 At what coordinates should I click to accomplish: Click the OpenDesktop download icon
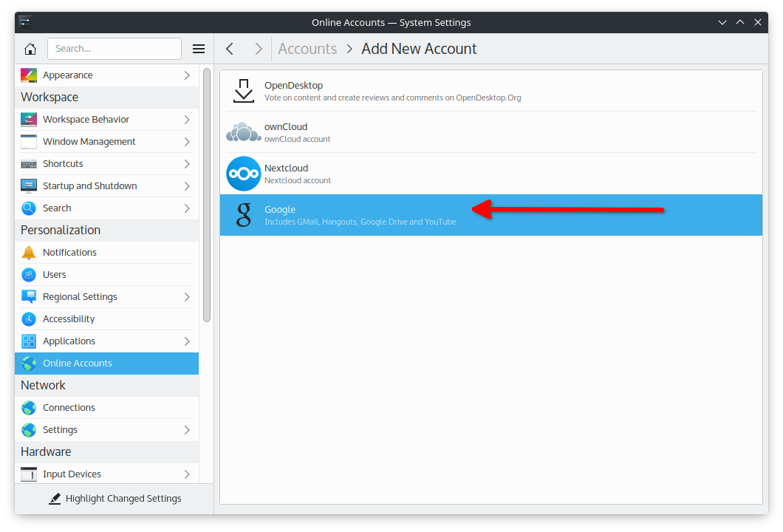(244, 91)
